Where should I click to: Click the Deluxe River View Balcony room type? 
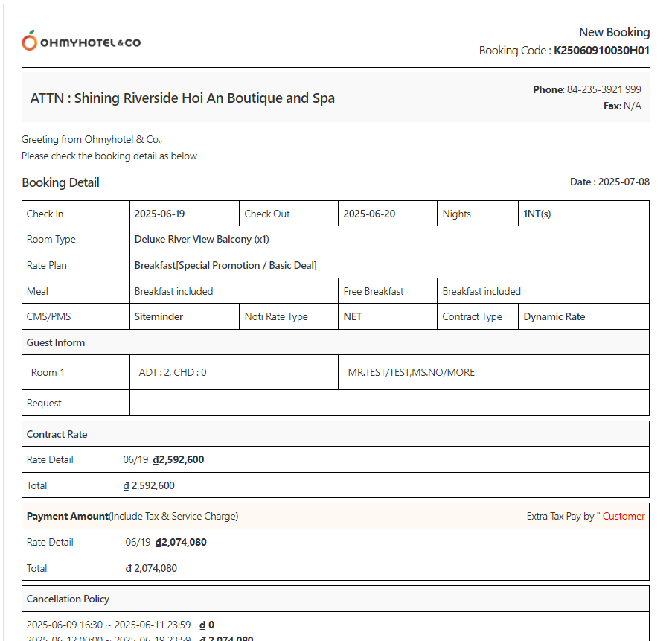202,240
